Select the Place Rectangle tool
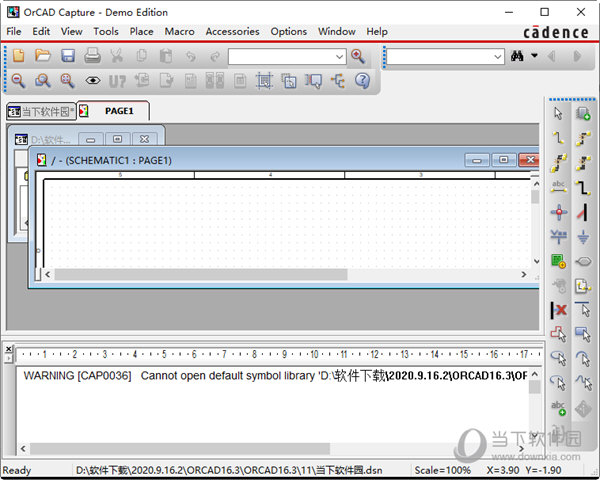Screen dimensions: 600x480 click(x=583, y=334)
